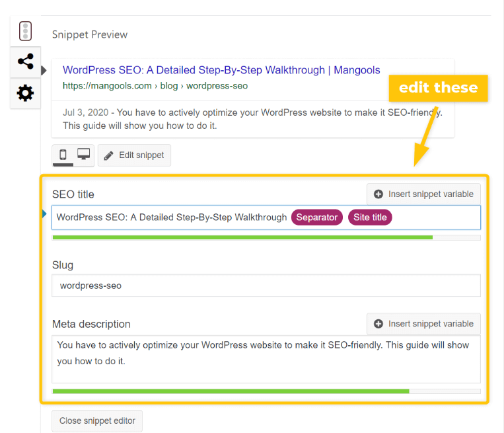Switch to mobile preview mode

[63, 155]
